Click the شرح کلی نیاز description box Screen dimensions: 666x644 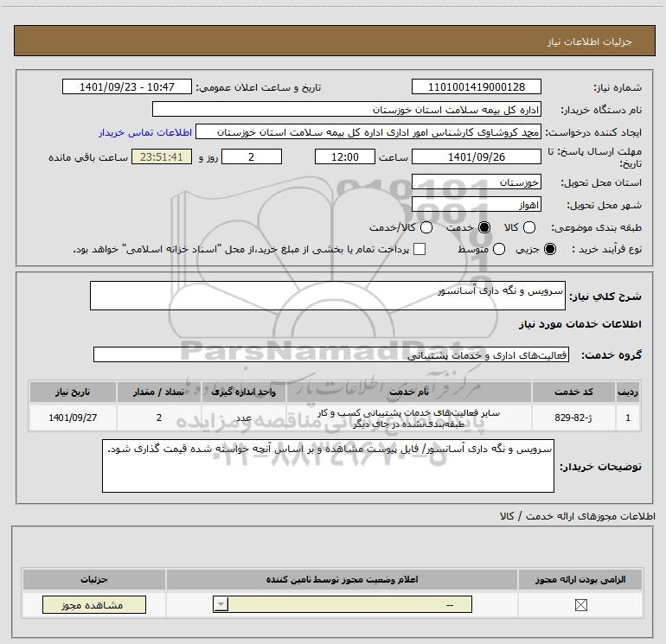click(x=328, y=296)
